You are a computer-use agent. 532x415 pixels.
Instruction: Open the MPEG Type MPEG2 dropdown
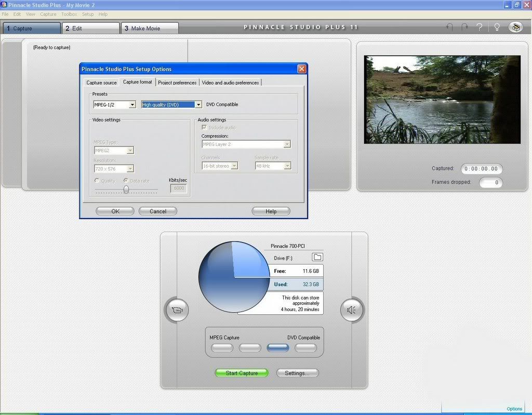(x=114, y=150)
